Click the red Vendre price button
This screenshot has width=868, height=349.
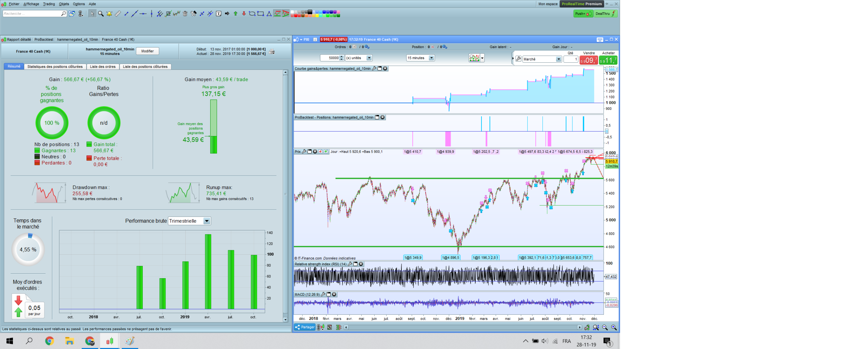tap(589, 60)
